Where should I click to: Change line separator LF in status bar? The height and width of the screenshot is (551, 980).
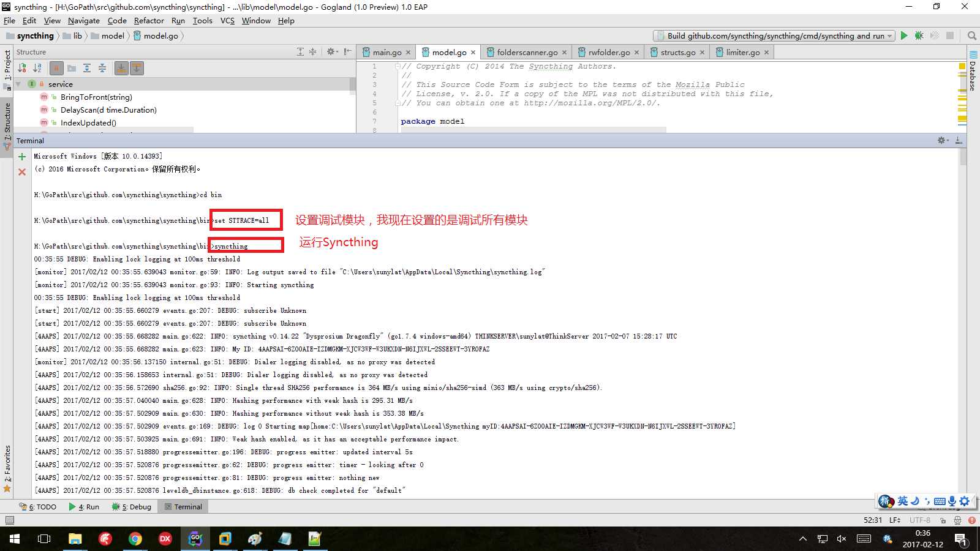895,520
